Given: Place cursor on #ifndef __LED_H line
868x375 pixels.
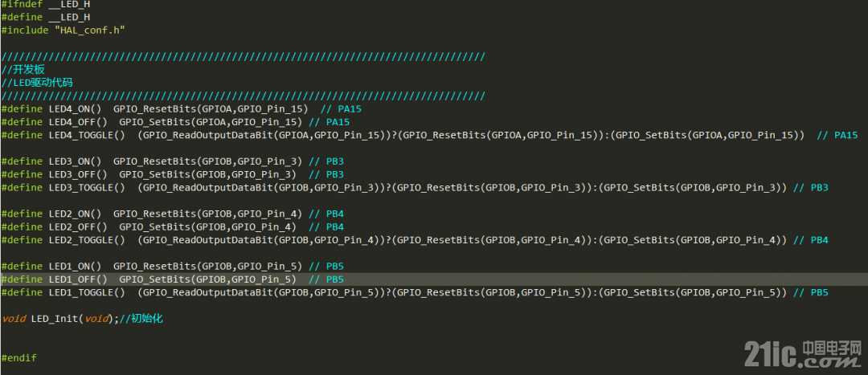Looking at the screenshot, I should tap(45, 4).
